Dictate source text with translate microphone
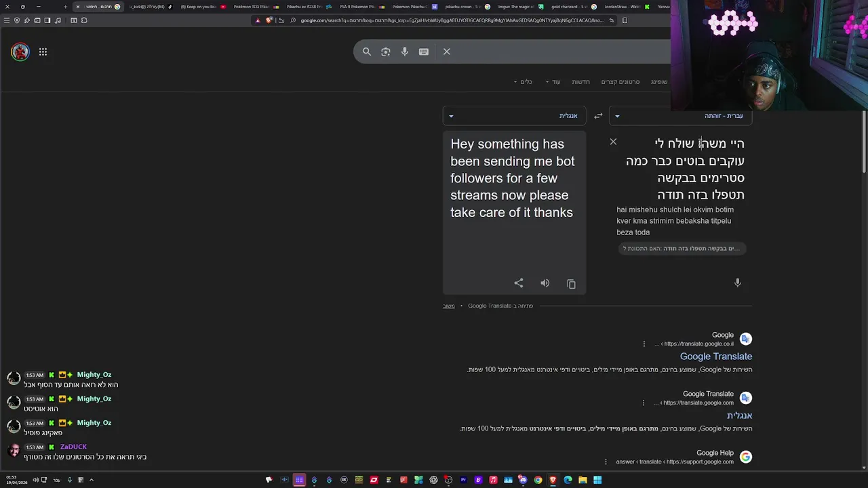This screenshot has height=488, width=868. tap(738, 283)
